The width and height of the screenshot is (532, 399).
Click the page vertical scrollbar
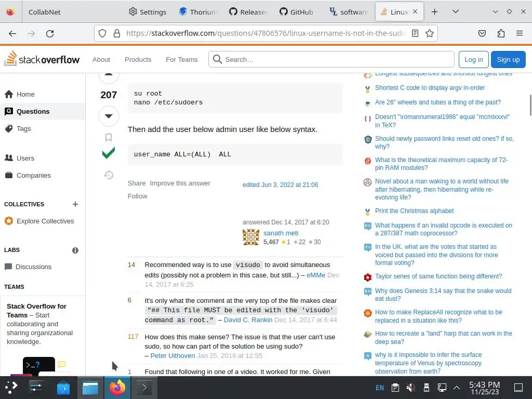530,105
